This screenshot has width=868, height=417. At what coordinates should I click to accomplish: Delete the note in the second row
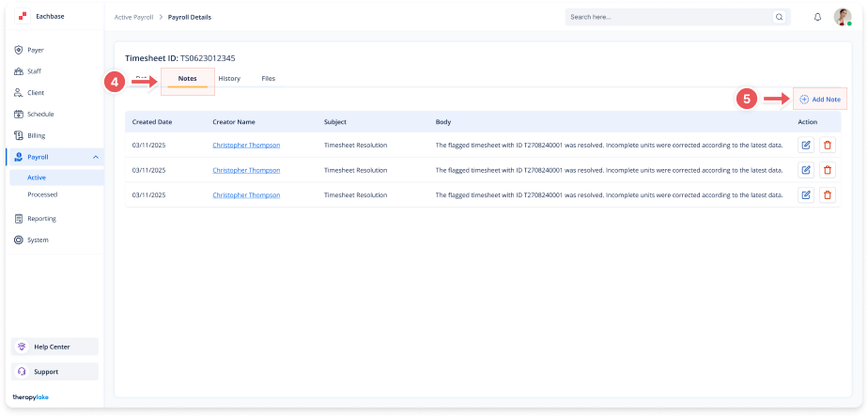[828, 170]
